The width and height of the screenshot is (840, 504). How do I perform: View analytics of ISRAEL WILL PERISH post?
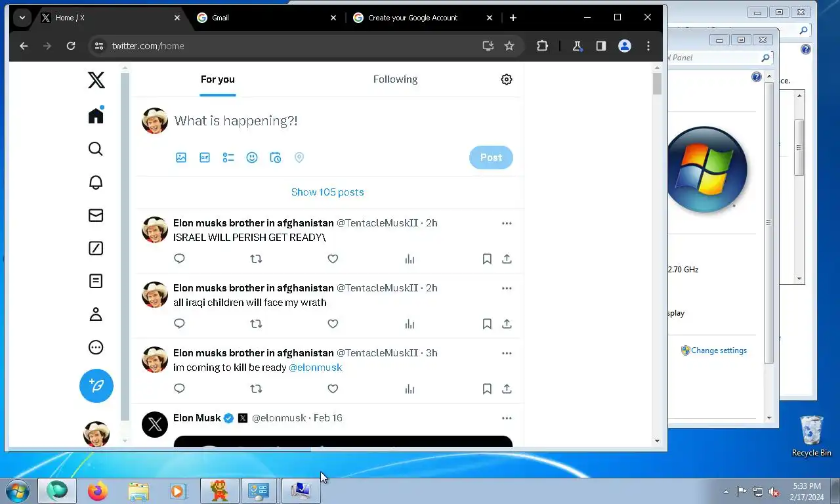[x=409, y=259]
